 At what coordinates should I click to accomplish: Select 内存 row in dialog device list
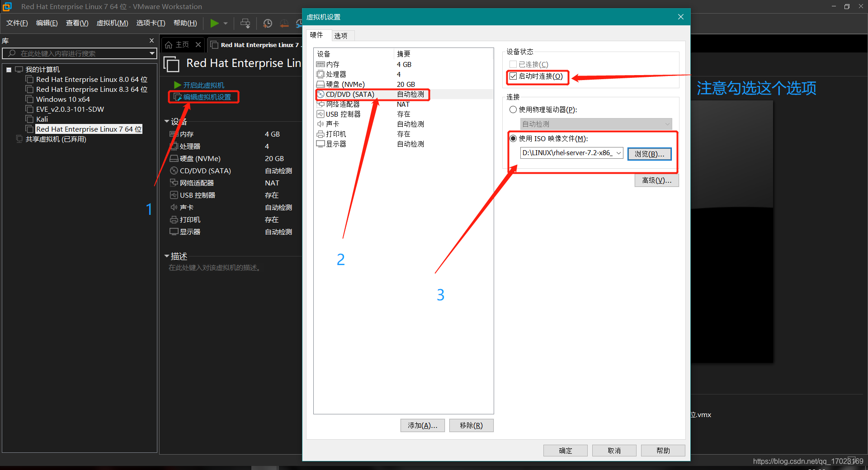tap(403, 64)
